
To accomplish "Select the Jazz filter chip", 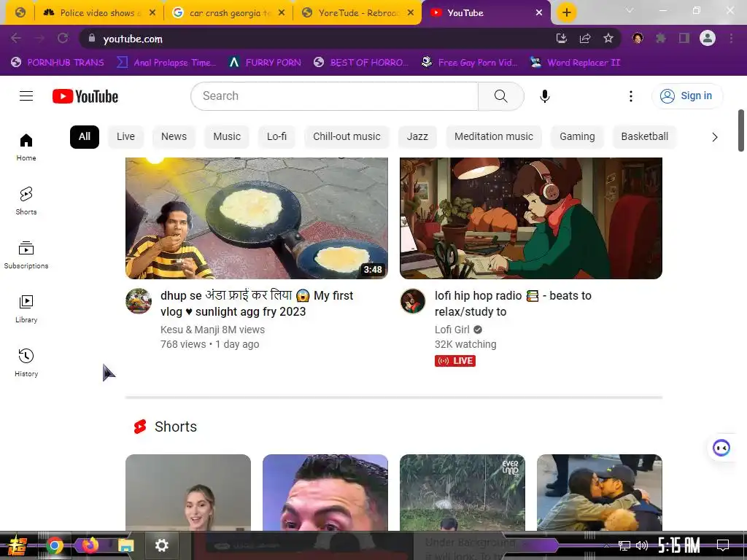I will click(x=417, y=136).
